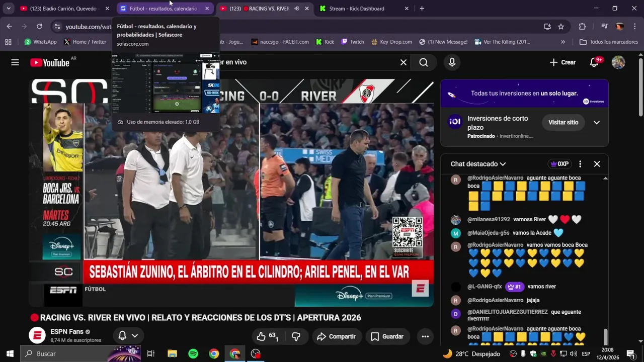
Task: Open the Home / Twitter bookmark
Action: point(85,42)
